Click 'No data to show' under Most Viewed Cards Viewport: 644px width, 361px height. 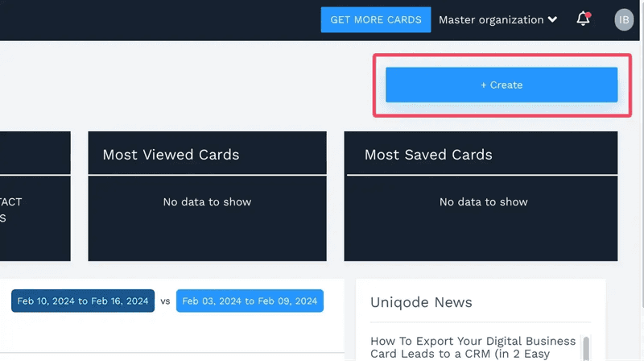[207, 202]
